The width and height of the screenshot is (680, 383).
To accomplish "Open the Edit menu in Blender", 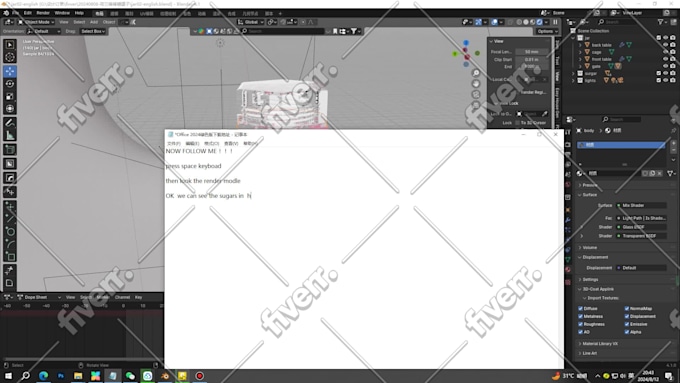I will 28,13.
